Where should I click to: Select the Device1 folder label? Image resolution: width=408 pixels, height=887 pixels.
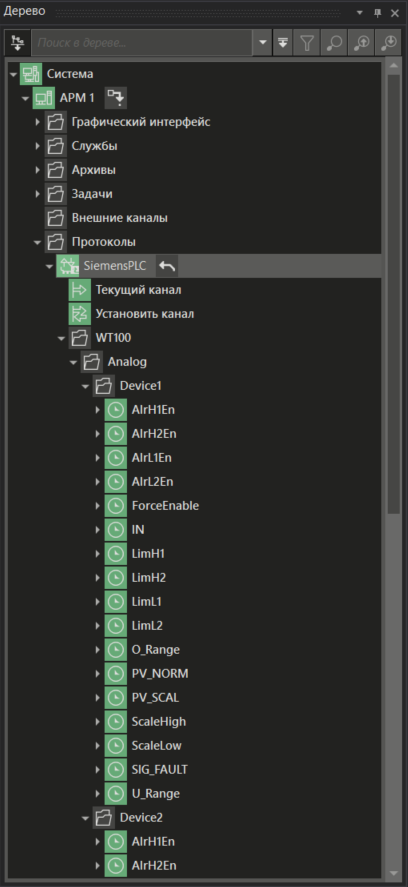pyautogui.click(x=140, y=386)
